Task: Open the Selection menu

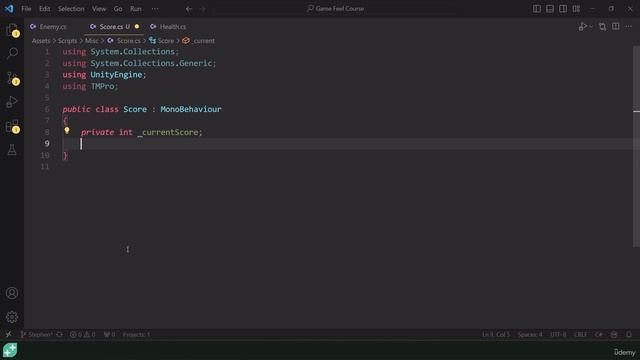Action: 71,9
